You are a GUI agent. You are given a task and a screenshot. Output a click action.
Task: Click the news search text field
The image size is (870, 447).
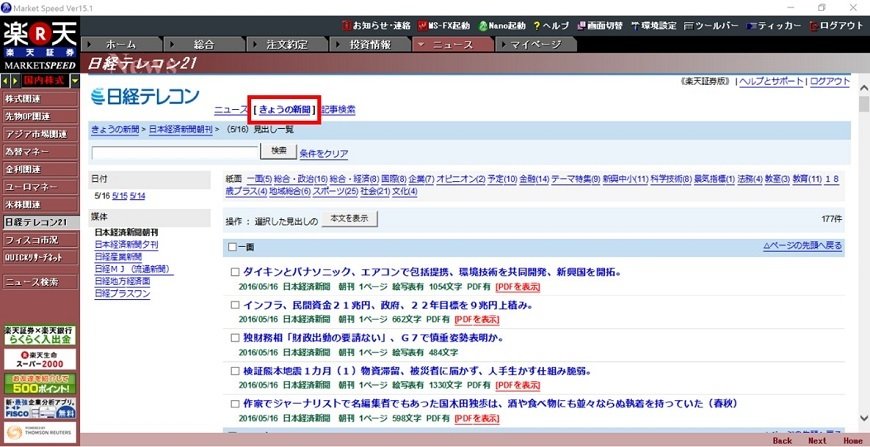click(174, 153)
